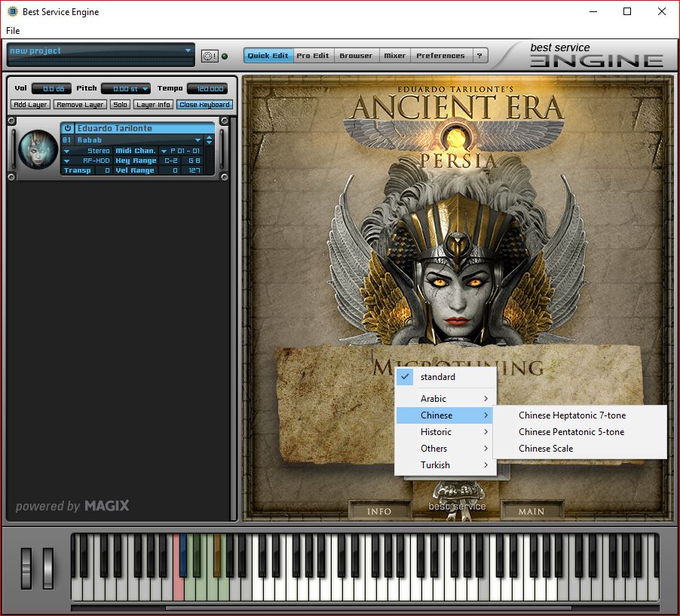
Task: Click the Vel Range 127 high value
Action: 194,170
